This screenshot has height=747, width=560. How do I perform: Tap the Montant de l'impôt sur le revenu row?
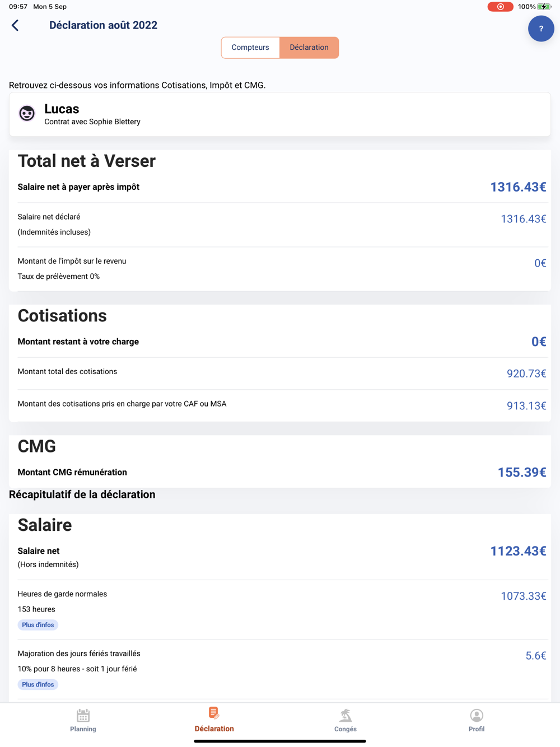pyautogui.click(x=280, y=268)
